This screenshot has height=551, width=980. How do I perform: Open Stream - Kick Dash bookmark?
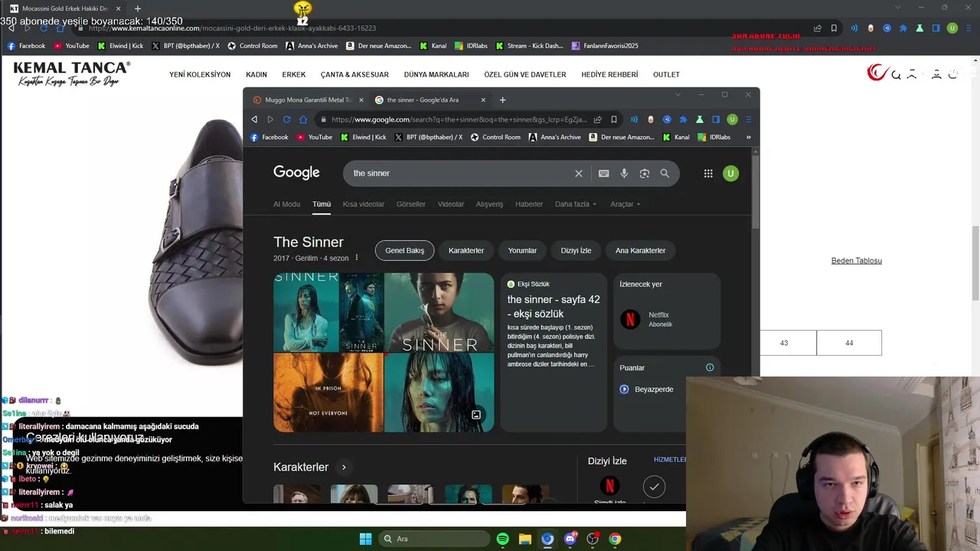coord(529,46)
